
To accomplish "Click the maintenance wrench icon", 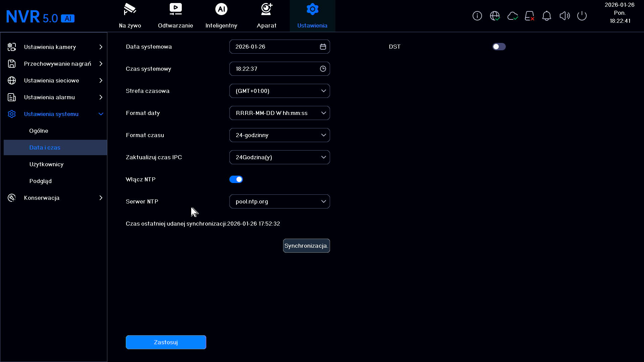I will pyautogui.click(x=12, y=198).
